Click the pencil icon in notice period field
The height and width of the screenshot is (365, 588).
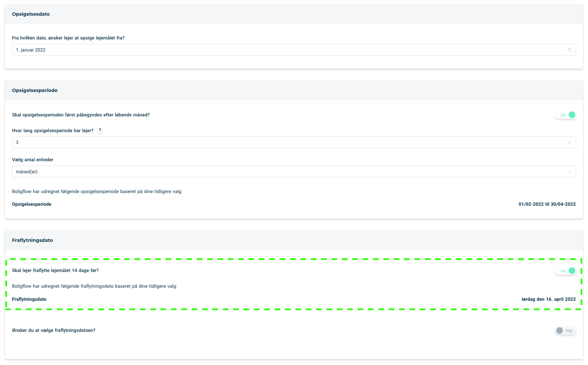tap(569, 142)
